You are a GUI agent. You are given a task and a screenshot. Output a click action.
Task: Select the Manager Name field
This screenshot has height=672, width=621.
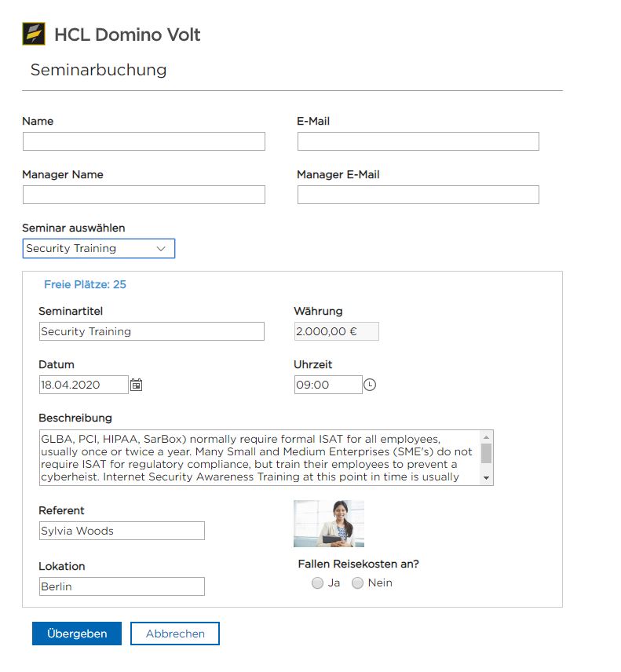pyautogui.click(x=144, y=195)
